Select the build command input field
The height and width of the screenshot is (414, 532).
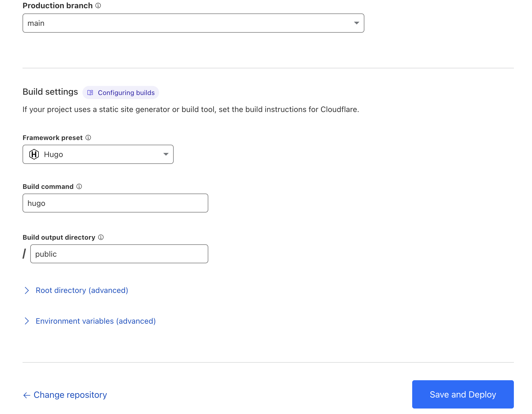[x=115, y=203]
